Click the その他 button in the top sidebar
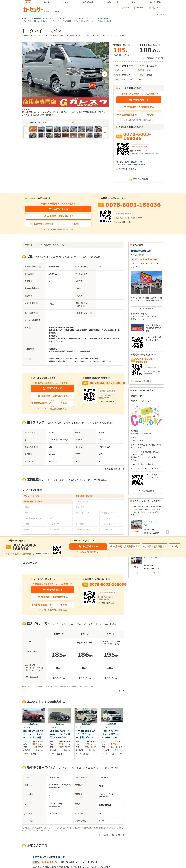186x868 pixels. coord(150,115)
